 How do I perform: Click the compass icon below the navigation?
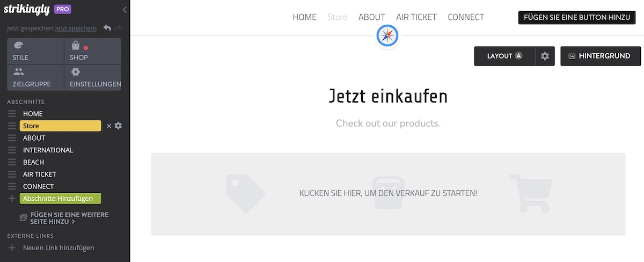[x=387, y=36]
